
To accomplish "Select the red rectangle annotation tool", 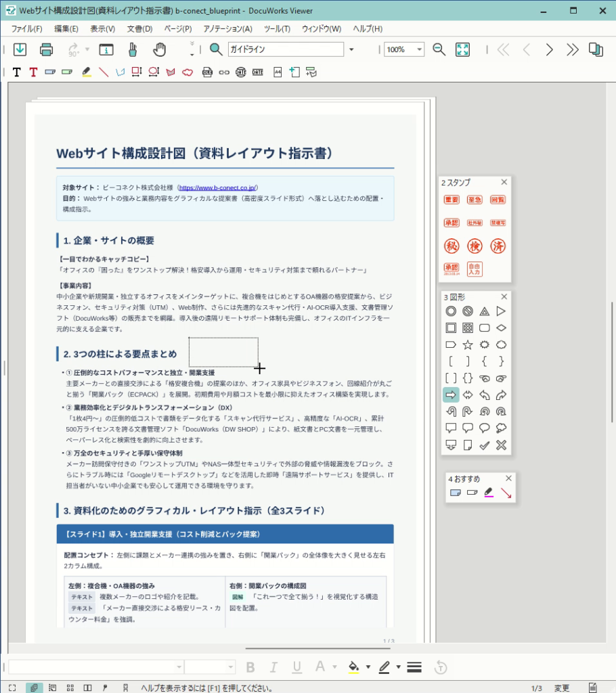I will point(137,72).
